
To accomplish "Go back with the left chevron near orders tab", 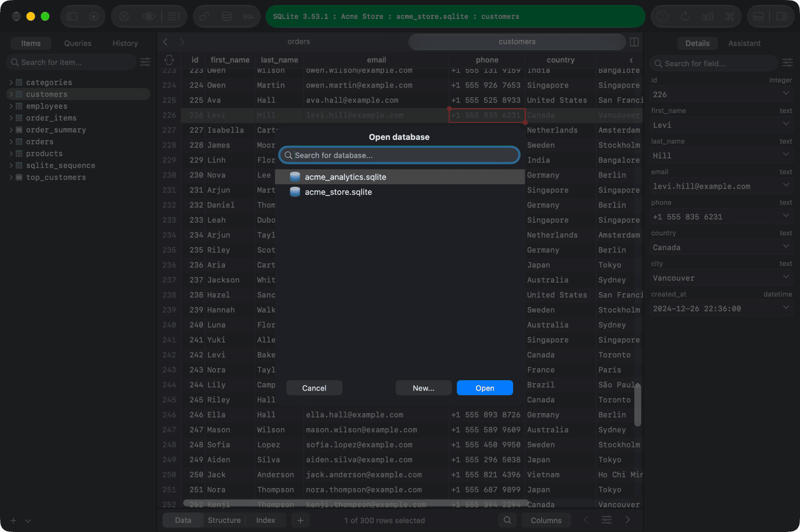I will [x=165, y=42].
